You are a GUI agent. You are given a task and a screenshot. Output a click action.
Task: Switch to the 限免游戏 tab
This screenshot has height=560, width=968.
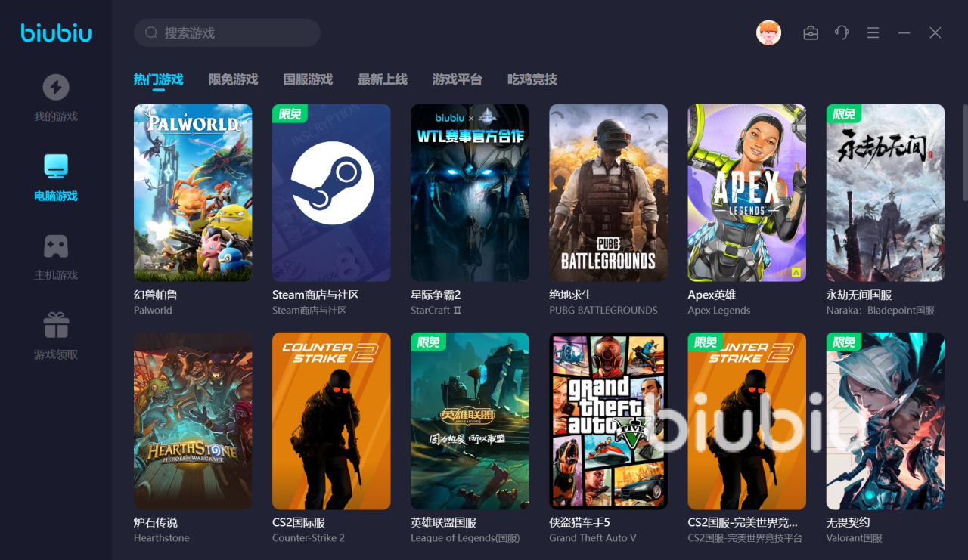(x=233, y=79)
